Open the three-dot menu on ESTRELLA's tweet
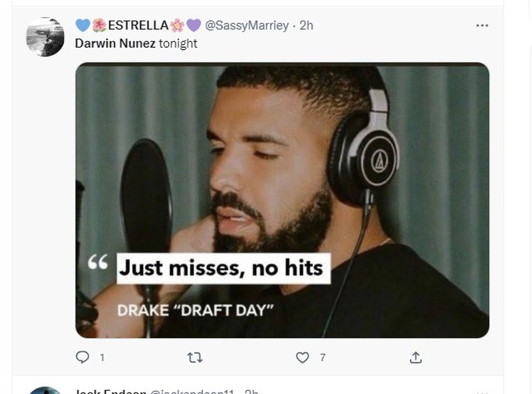The width and height of the screenshot is (532, 394). pyautogui.click(x=482, y=25)
